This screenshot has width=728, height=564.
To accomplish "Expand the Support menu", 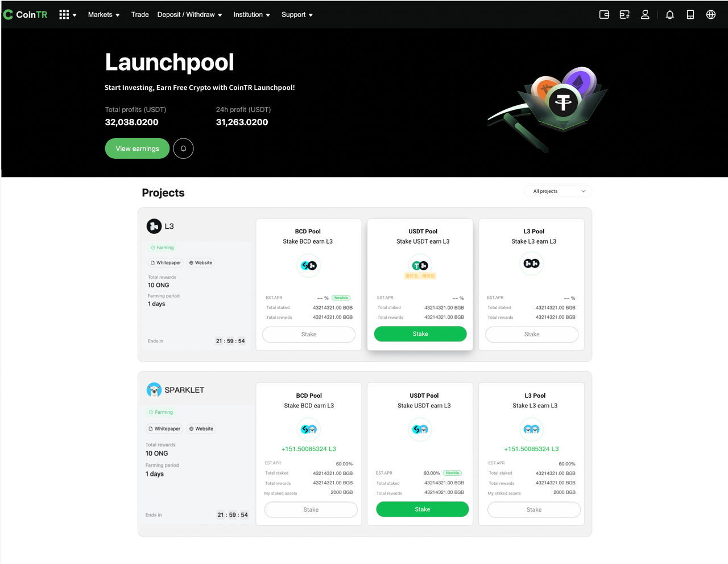I will (x=297, y=15).
